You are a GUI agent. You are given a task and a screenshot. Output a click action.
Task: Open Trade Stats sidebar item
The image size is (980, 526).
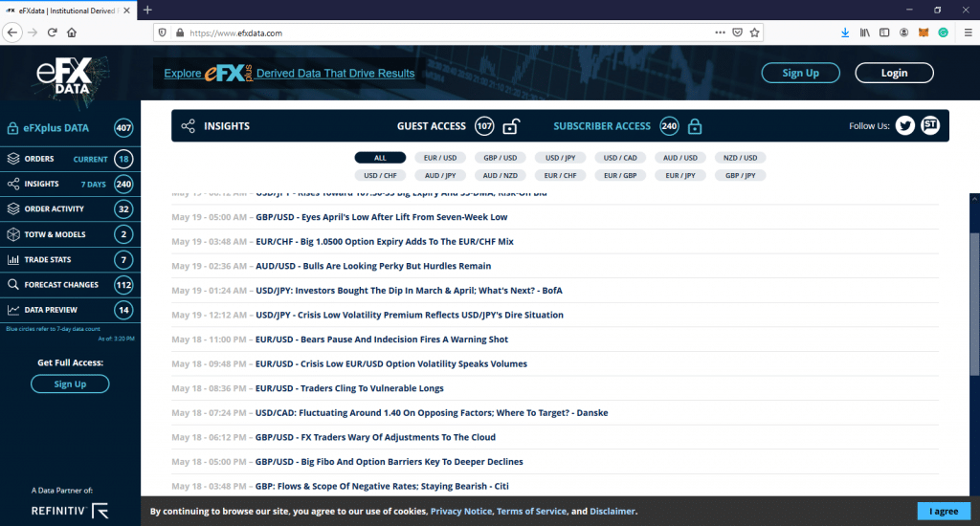[x=70, y=259]
